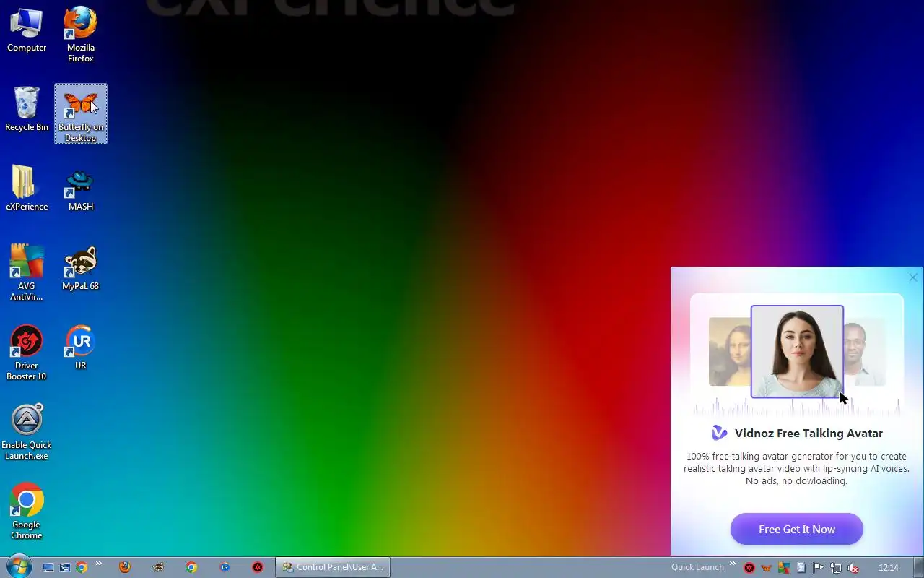Viewport: 924px width, 578px height.
Task: Click the Show desktop strip at taskbar end
Action: (918, 567)
